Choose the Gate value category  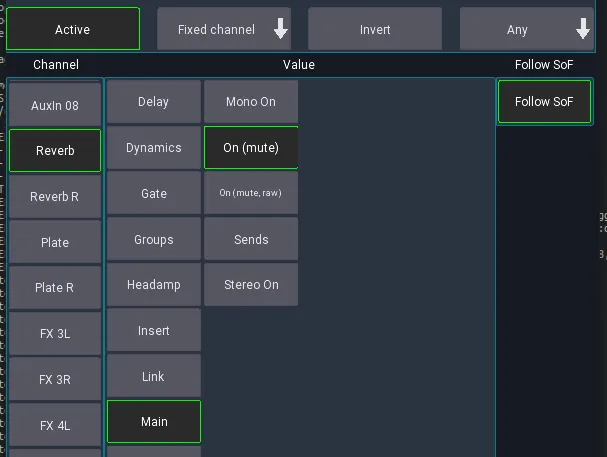pos(154,193)
